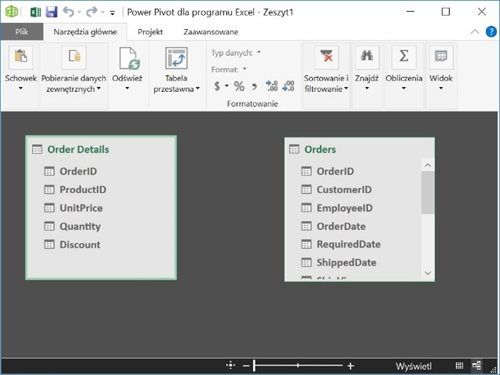The height and width of the screenshot is (375, 500).
Task: Select the ShippedDate column
Action: click(346, 263)
